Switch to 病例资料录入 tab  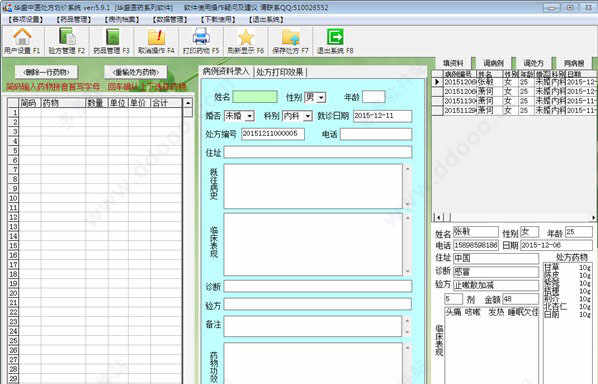226,71
